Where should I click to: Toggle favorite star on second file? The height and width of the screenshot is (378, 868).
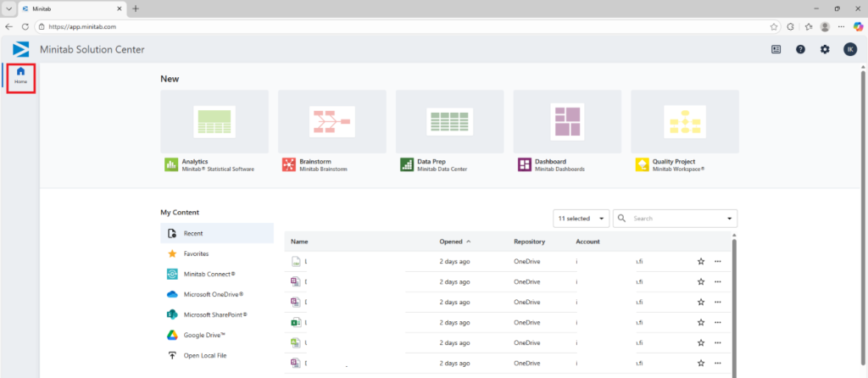[701, 282]
